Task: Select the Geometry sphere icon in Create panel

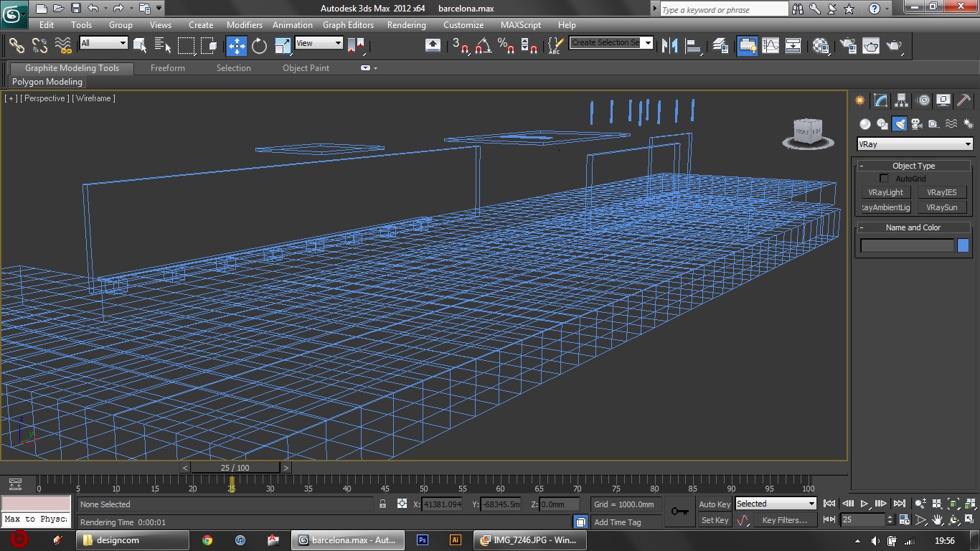Action: click(x=864, y=123)
